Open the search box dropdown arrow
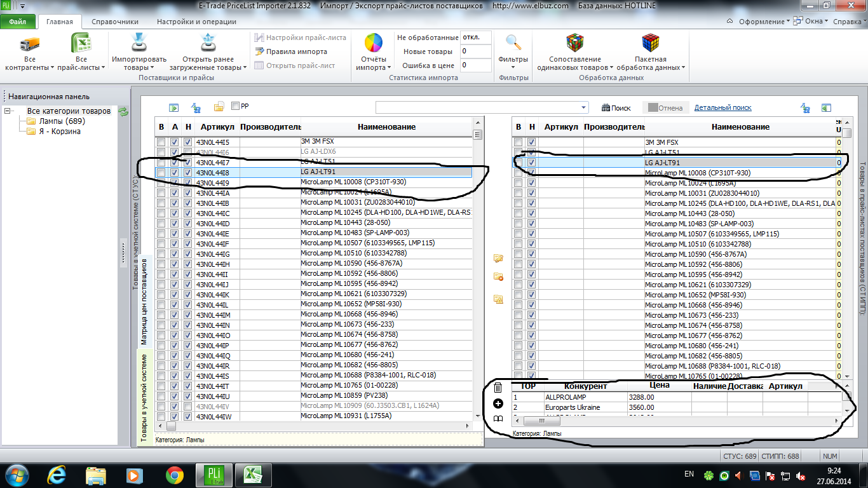Screen dimensions: 868x488 point(584,107)
